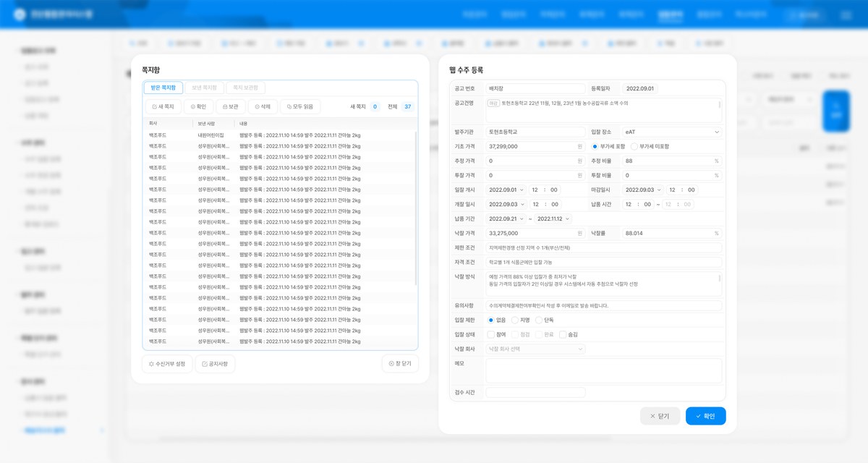Click the 확인 button in the message toolbar
Image resolution: width=868 pixels, height=463 pixels.
coord(199,106)
